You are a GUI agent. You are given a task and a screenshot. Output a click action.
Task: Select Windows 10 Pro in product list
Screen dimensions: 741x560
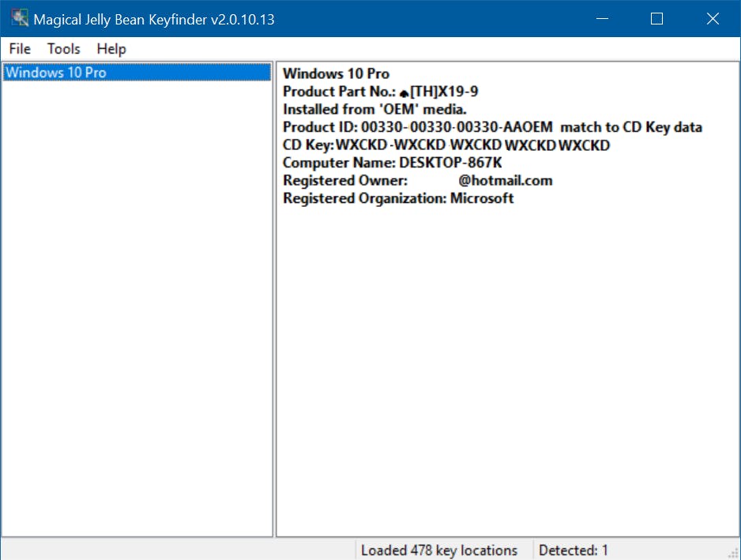point(137,73)
